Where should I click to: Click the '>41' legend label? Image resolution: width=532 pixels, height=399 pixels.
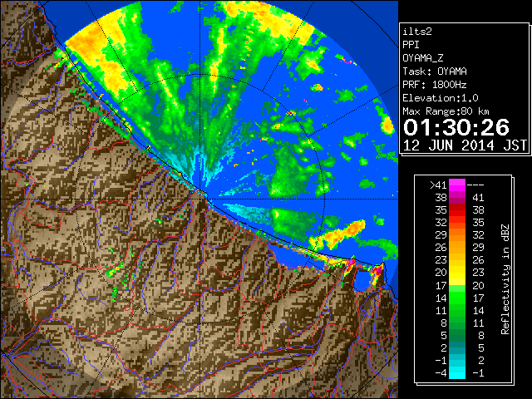[x=438, y=185]
